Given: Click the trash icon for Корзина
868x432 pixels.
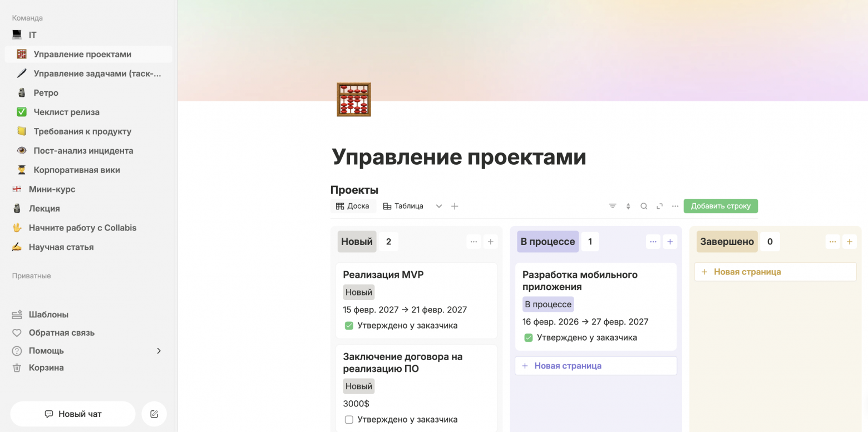Looking at the screenshot, I should coord(17,368).
